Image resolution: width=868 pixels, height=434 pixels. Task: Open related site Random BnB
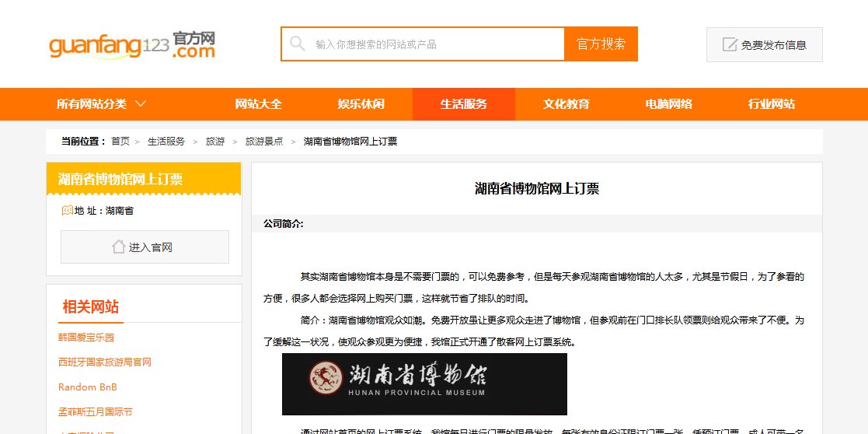pos(88,387)
